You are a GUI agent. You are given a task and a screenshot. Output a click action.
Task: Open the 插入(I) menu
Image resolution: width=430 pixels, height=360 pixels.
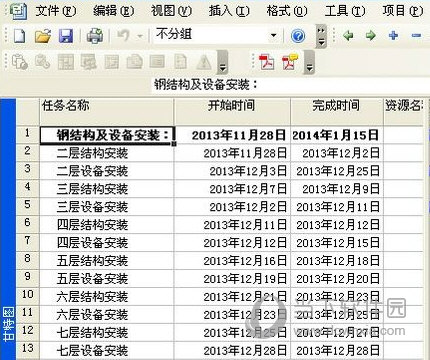tap(229, 11)
